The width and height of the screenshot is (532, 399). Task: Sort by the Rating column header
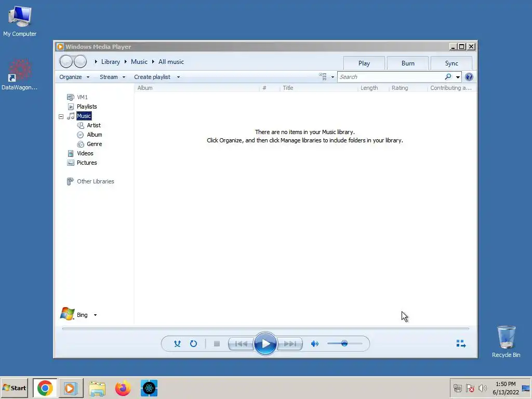click(x=408, y=88)
